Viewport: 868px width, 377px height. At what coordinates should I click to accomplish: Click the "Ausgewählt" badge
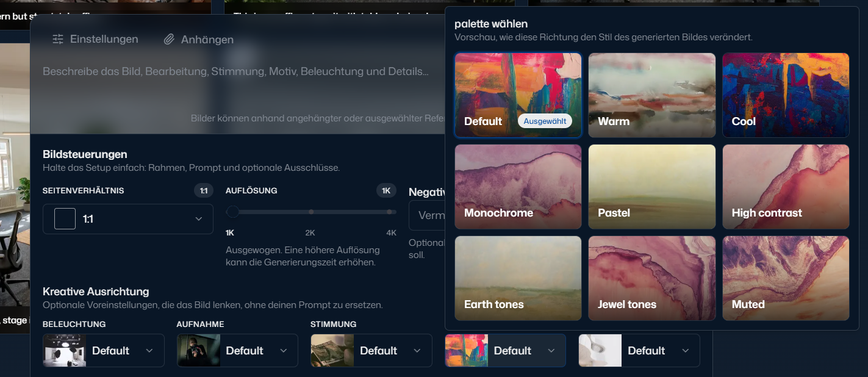tap(545, 121)
